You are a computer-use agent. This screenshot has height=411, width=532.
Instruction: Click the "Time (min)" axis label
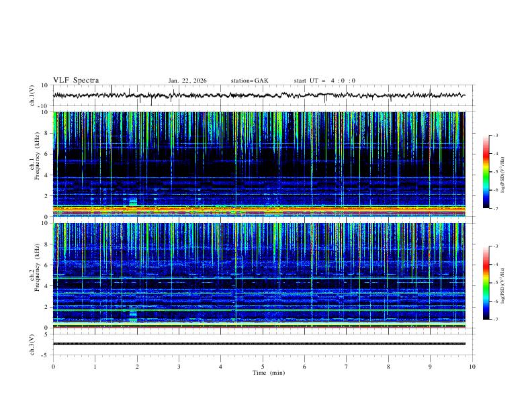pos(269,373)
